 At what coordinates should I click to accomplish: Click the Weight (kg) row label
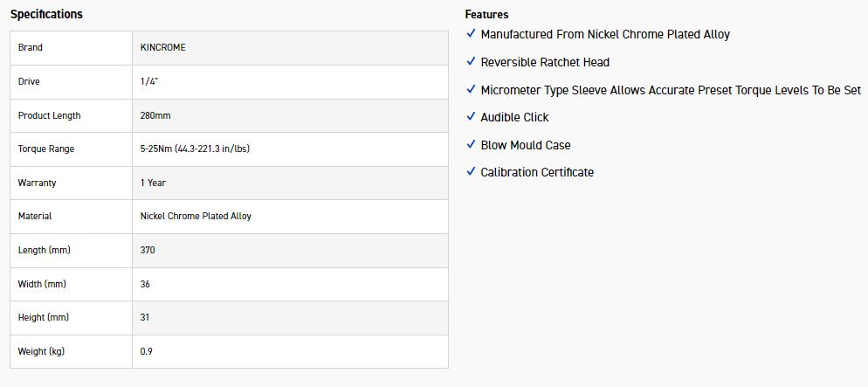41,351
